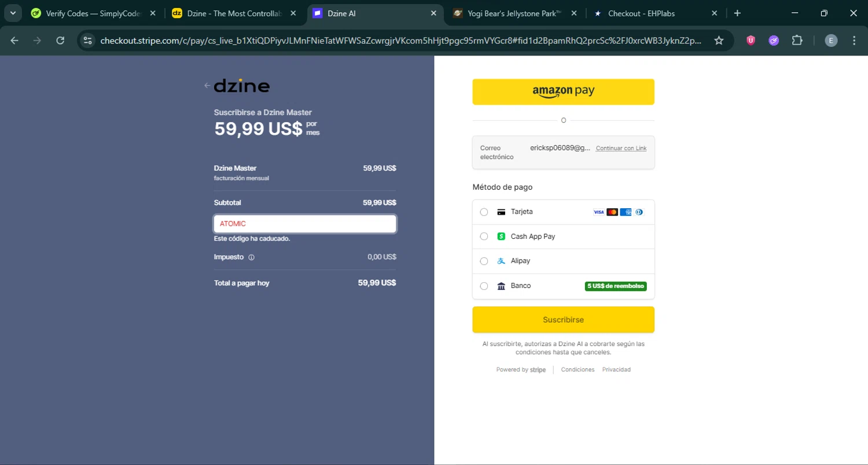
Task: Click the Dzine Master line item
Action: coord(305,172)
